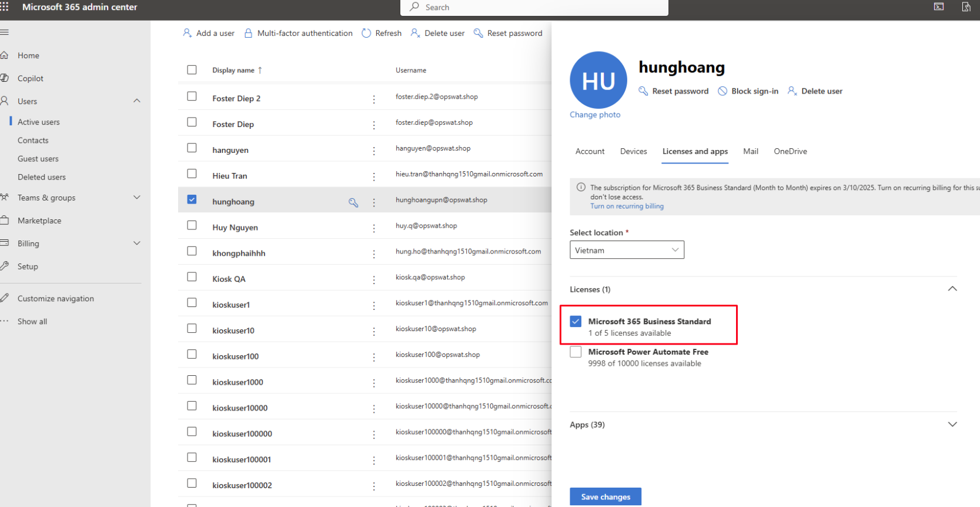Expand the Billing section chevron
This screenshot has width=980, height=507.
tap(137, 243)
